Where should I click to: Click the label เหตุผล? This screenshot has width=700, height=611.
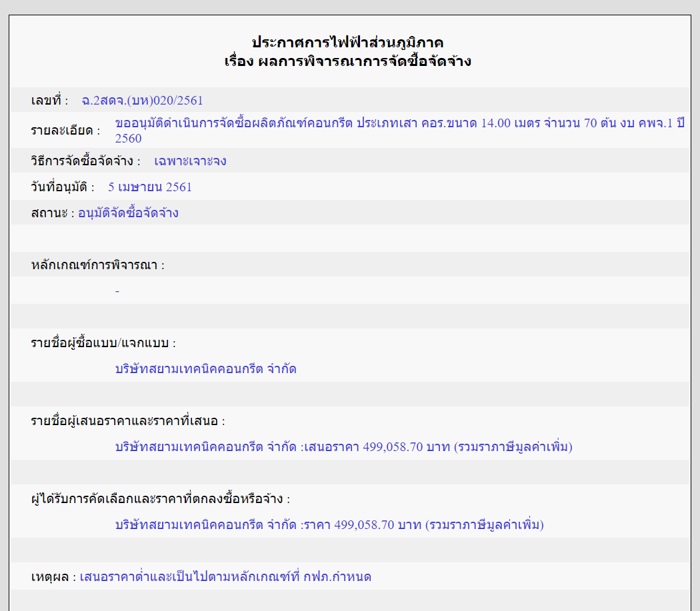(53, 576)
